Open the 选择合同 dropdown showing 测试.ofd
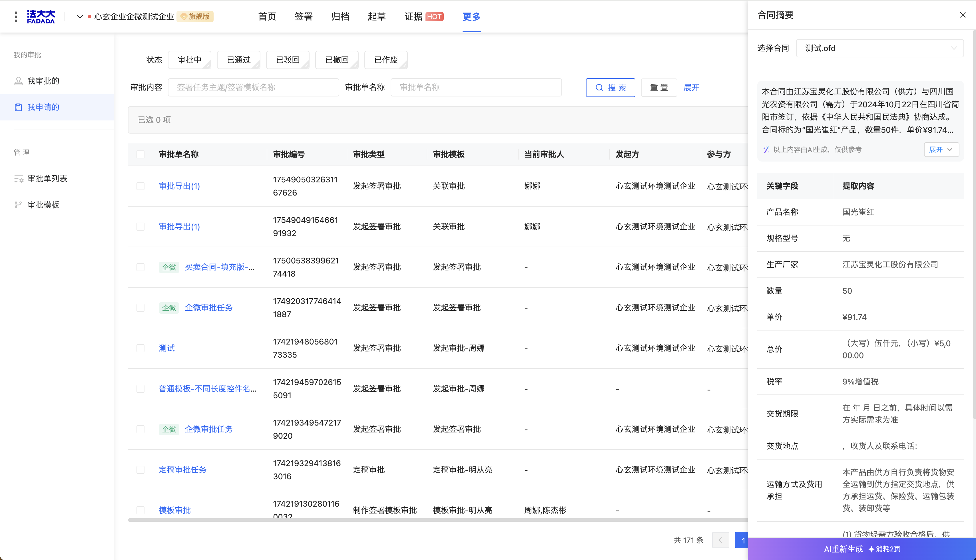976x560 pixels. pos(879,49)
